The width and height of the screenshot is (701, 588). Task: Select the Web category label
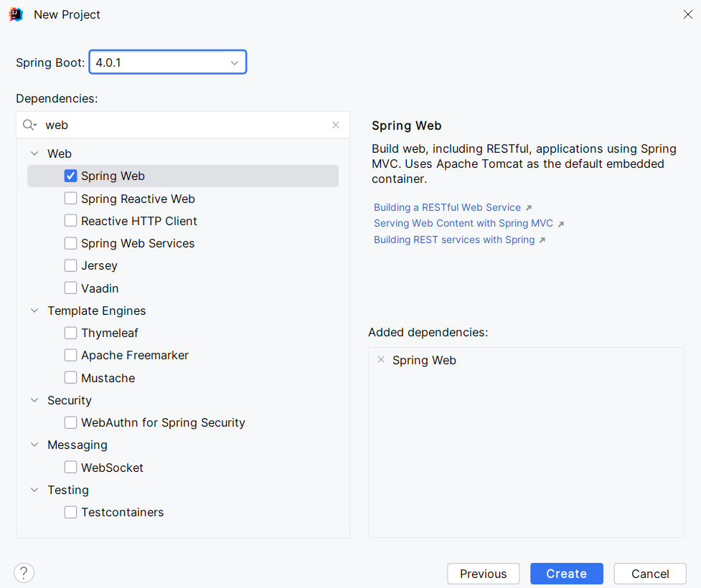(60, 153)
